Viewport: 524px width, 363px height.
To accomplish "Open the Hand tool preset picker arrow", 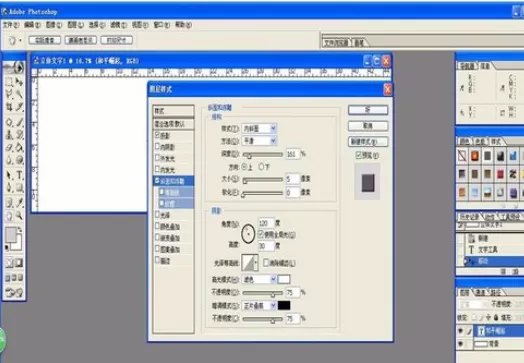I will click(x=20, y=40).
